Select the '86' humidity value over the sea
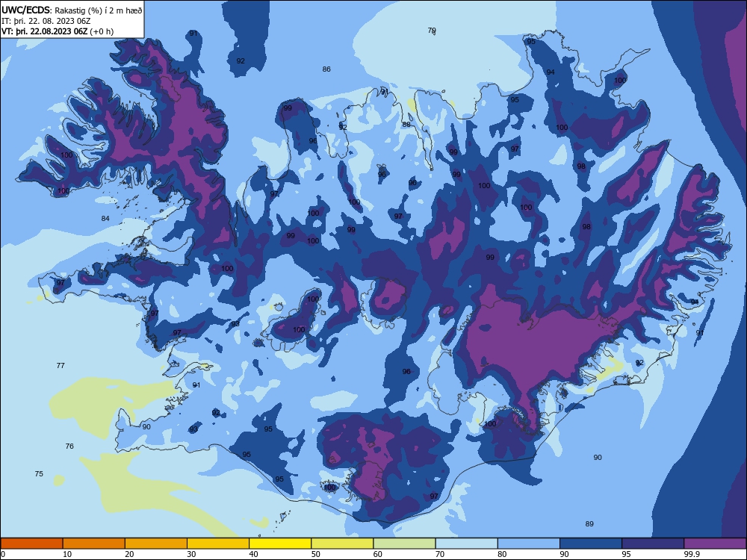Screen dimensions: 747x560 pyautogui.click(x=326, y=69)
